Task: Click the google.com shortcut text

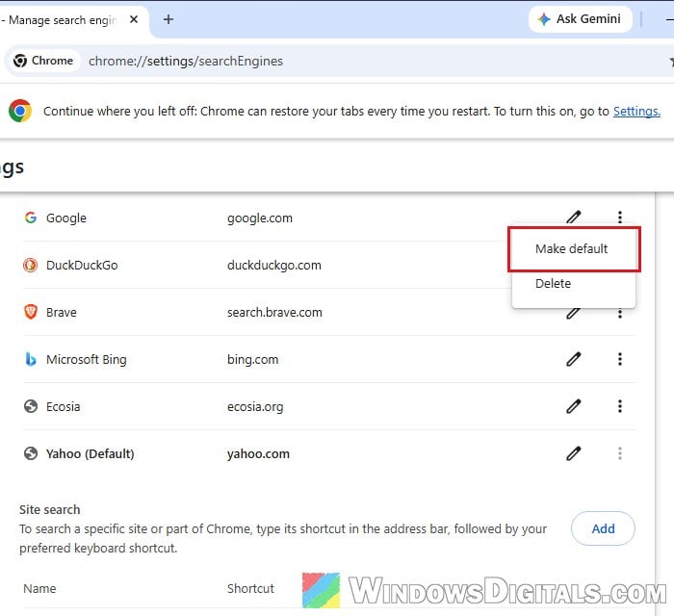Action: 260,218
